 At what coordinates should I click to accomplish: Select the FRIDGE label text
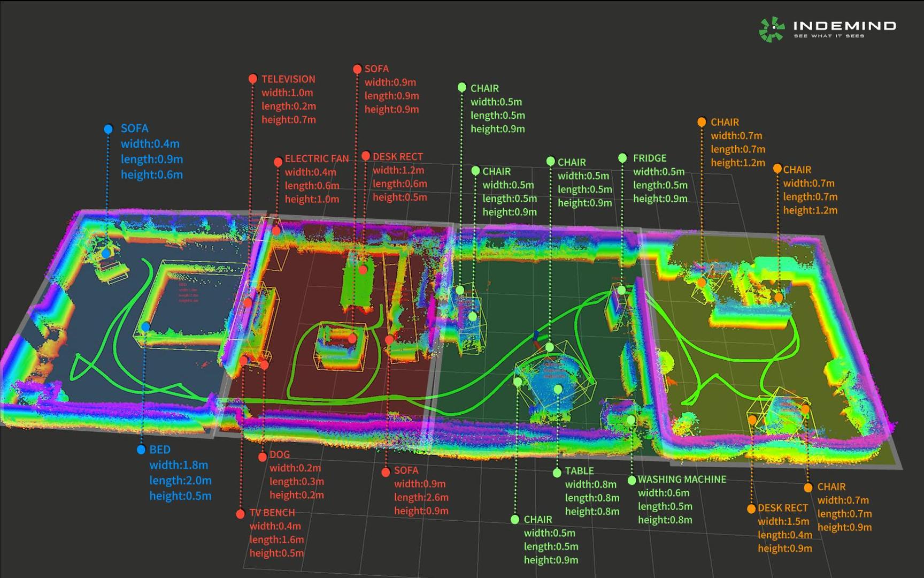tap(650, 158)
